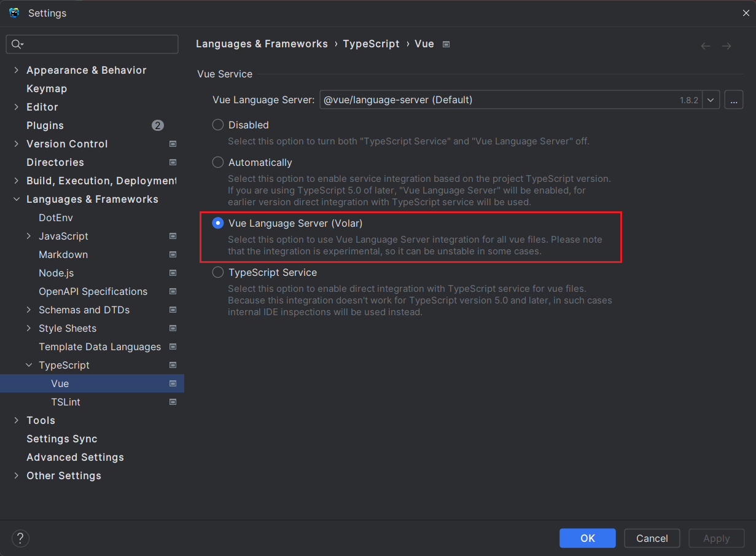756x556 pixels.
Task: Expand the Other Settings section
Action: tap(16, 476)
